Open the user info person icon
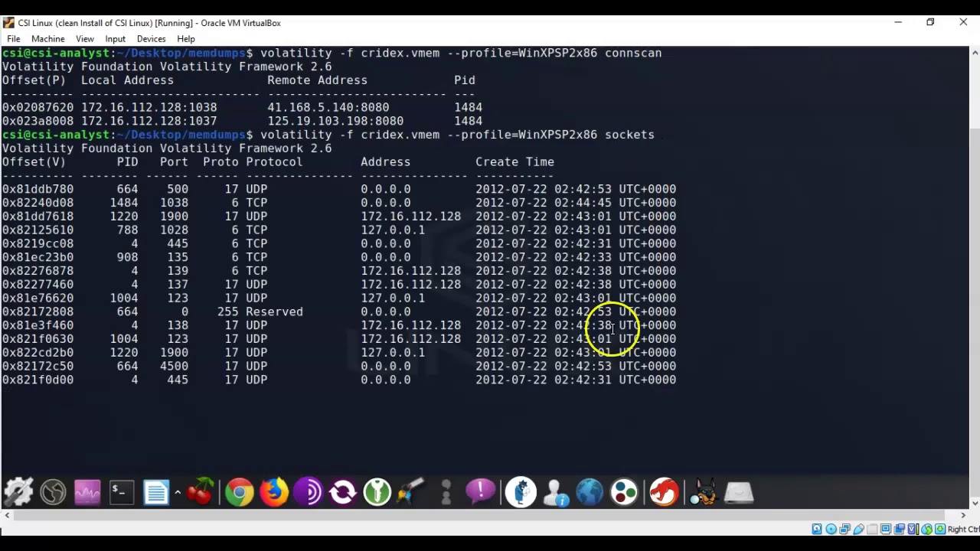This screenshot has width=980, height=551. coord(556,492)
